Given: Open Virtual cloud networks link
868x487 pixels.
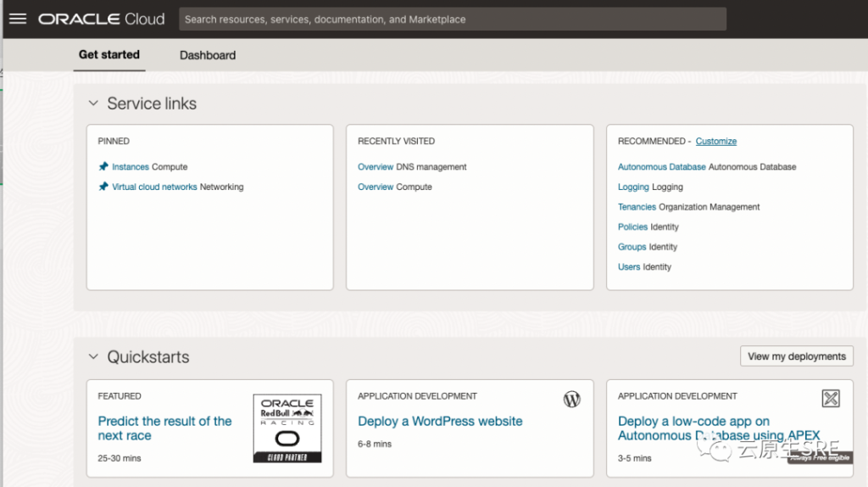Looking at the screenshot, I should pyautogui.click(x=154, y=187).
